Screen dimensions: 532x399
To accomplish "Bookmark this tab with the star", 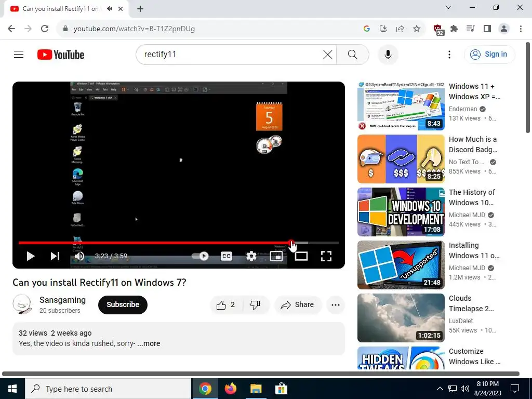I will click(x=417, y=29).
